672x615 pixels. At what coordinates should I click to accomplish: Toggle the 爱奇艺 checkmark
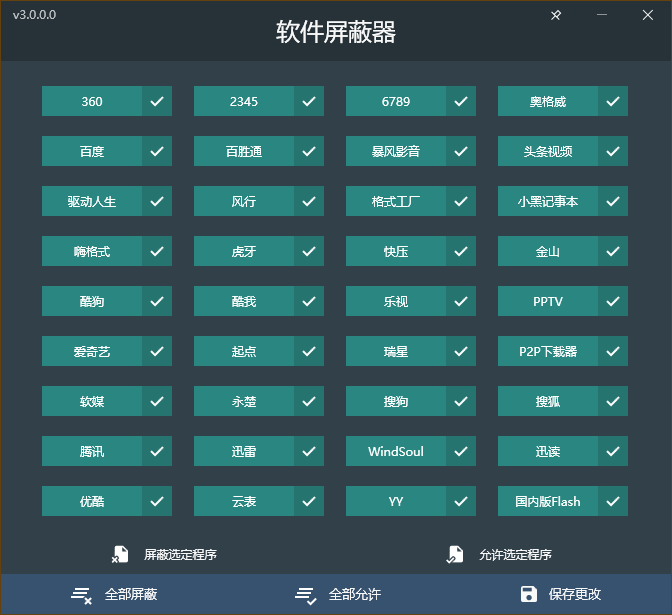click(157, 351)
